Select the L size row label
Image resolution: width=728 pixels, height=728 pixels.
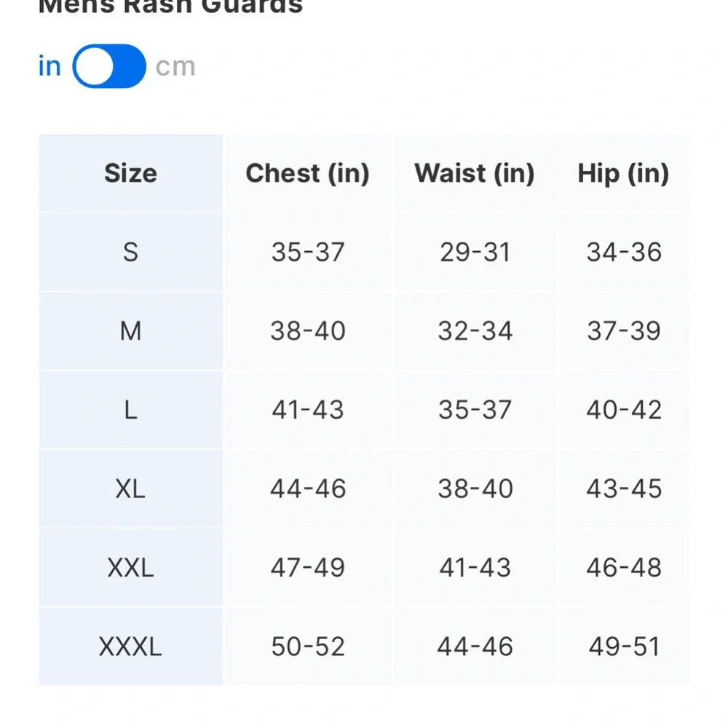click(x=130, y=410)
